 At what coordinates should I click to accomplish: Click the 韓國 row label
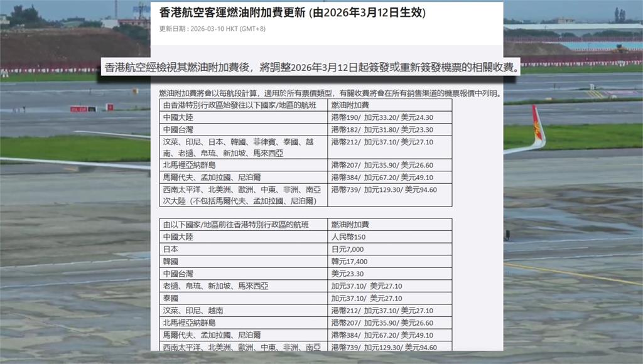[170, 261]
